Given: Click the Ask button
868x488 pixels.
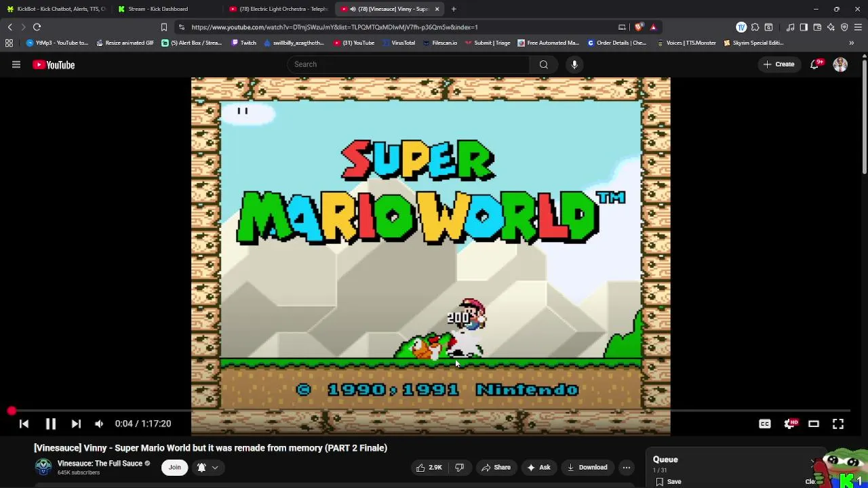Looking at the screenshot, I should (x=538, y=467).
